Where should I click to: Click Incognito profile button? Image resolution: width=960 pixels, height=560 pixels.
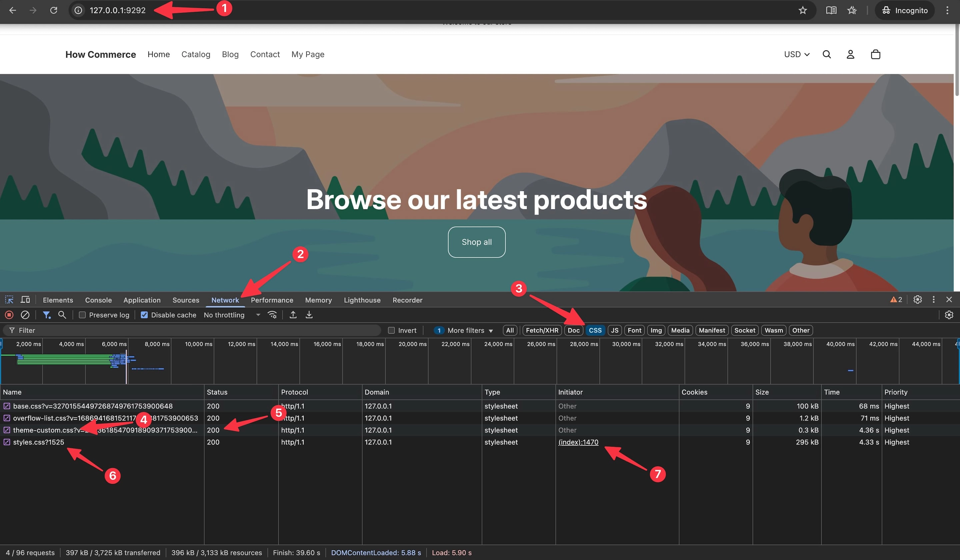click(905, 10)
